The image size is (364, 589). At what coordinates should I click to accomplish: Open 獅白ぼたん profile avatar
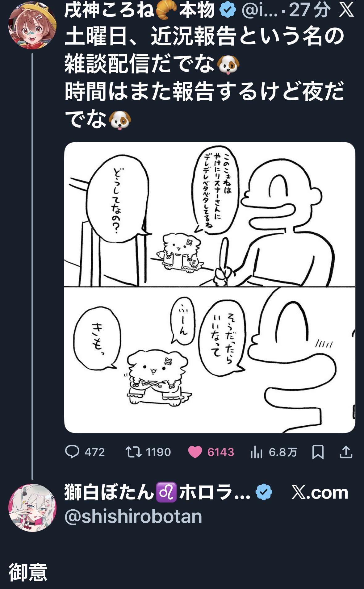tap(32, 508)
